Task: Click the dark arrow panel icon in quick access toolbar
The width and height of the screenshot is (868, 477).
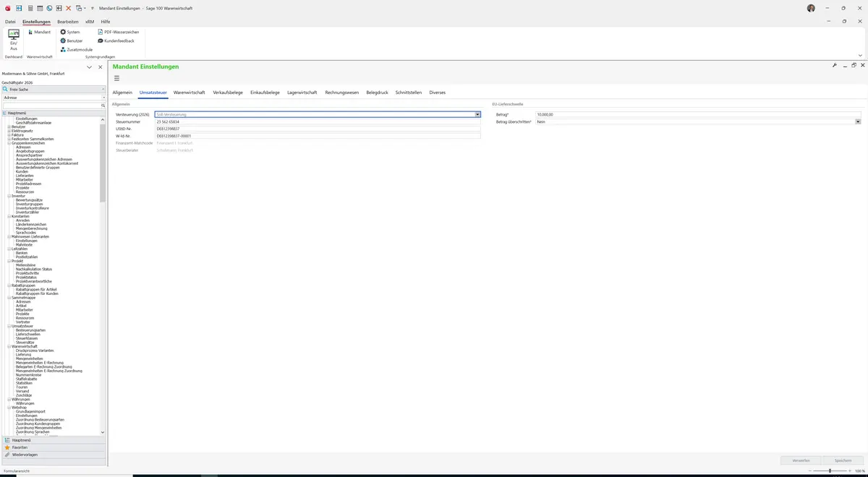Action: 59,8
